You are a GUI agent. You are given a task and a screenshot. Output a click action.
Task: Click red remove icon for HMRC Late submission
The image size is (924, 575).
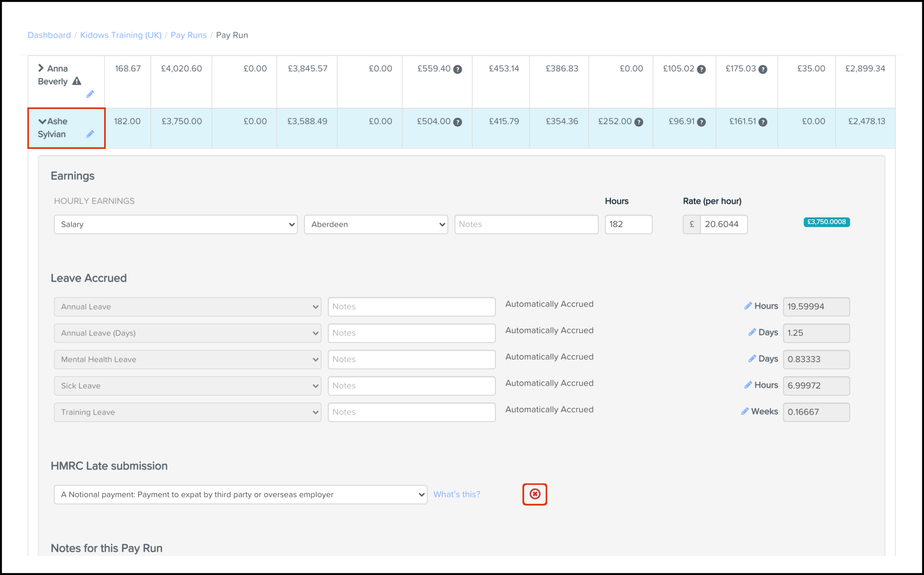[534, 494]
